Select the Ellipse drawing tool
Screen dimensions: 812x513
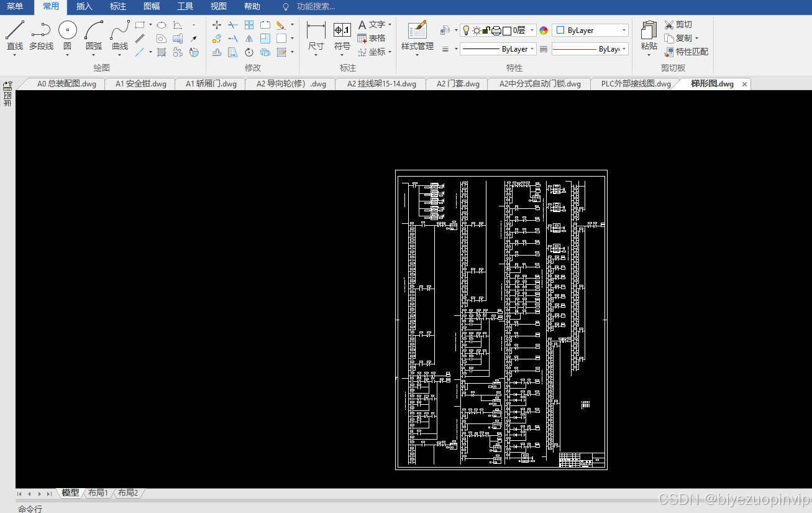click(162, 25)
